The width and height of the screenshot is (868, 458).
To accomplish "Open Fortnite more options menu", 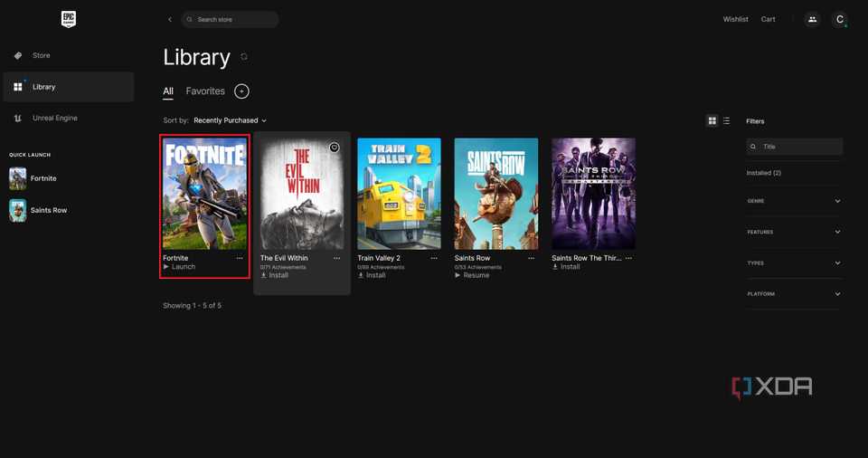I will pos(240,258).
